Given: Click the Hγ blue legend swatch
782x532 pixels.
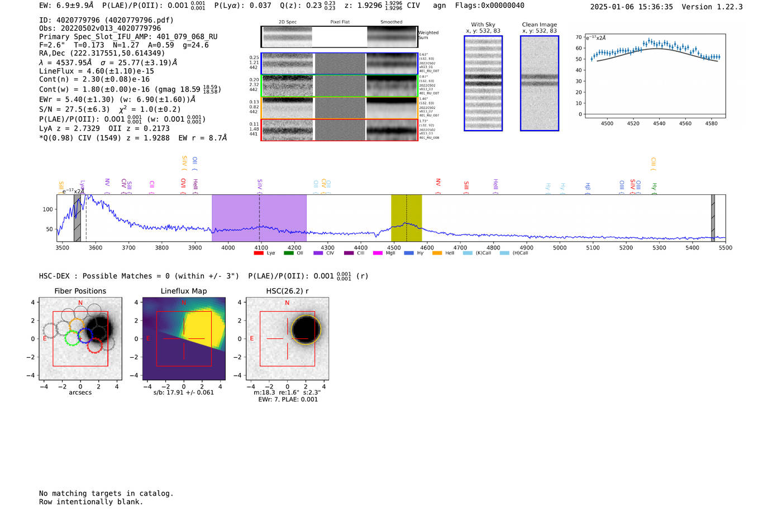Looking at the screenshot, I should (x=409, y=253).
